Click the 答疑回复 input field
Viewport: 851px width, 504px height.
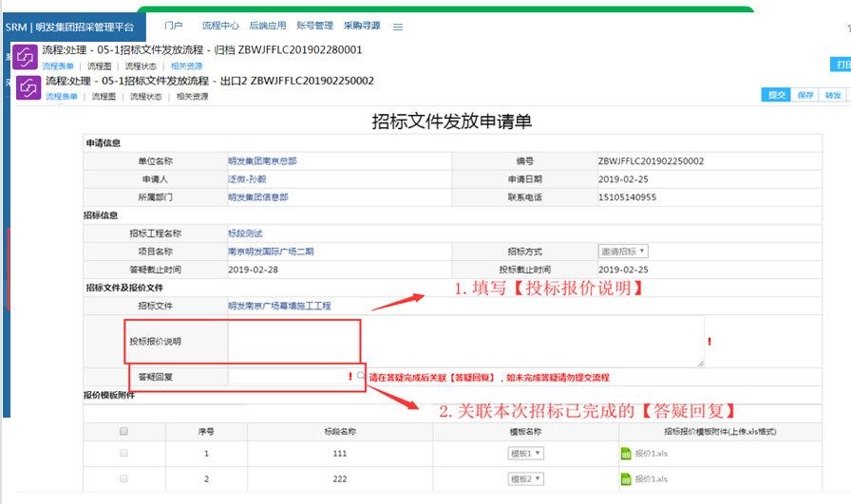[287, 377]
